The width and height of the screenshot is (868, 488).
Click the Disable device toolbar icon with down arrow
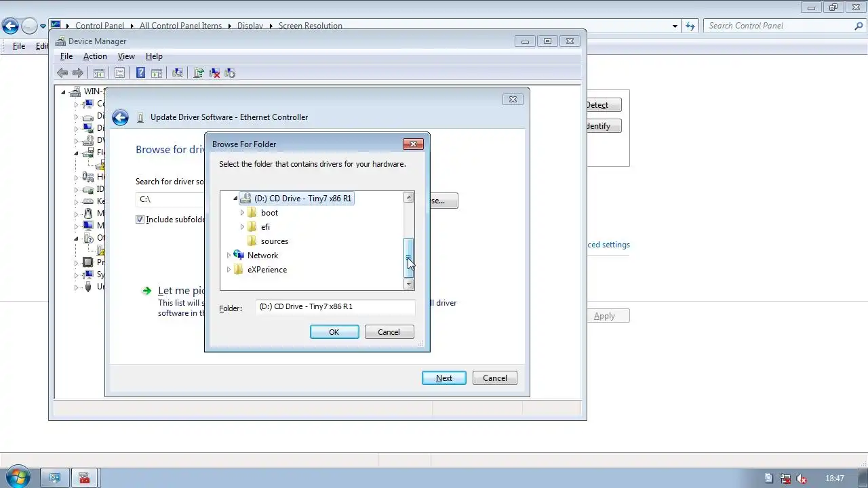(x=230, y=73)
